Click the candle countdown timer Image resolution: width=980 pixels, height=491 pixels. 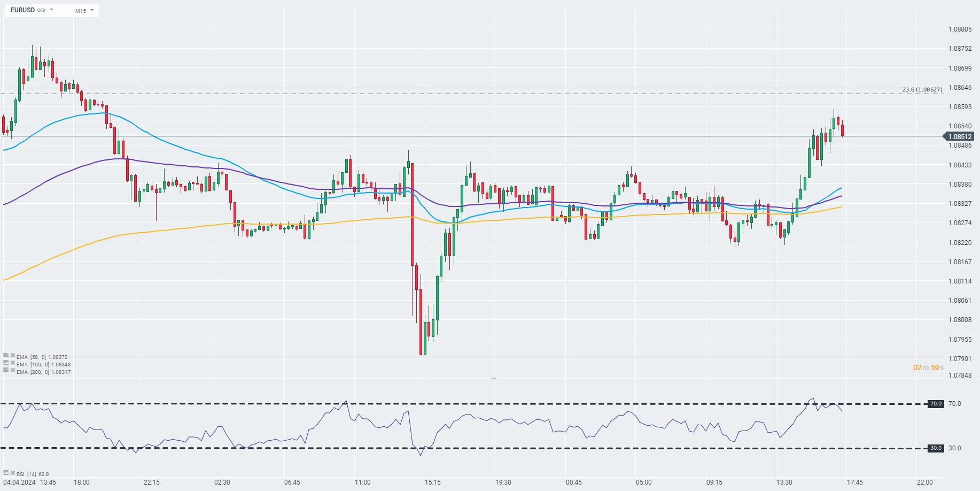pos(928,368)
